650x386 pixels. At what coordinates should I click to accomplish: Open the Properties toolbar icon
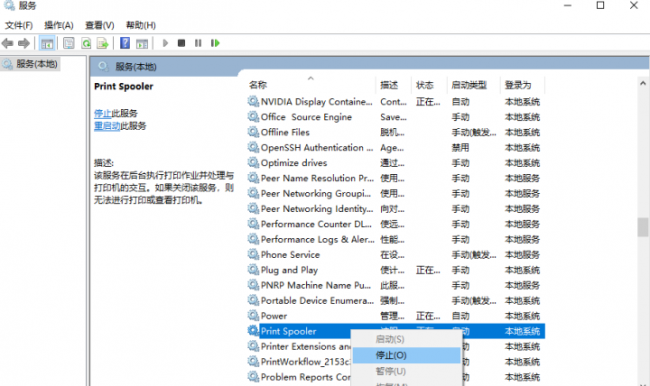(69, 43)
